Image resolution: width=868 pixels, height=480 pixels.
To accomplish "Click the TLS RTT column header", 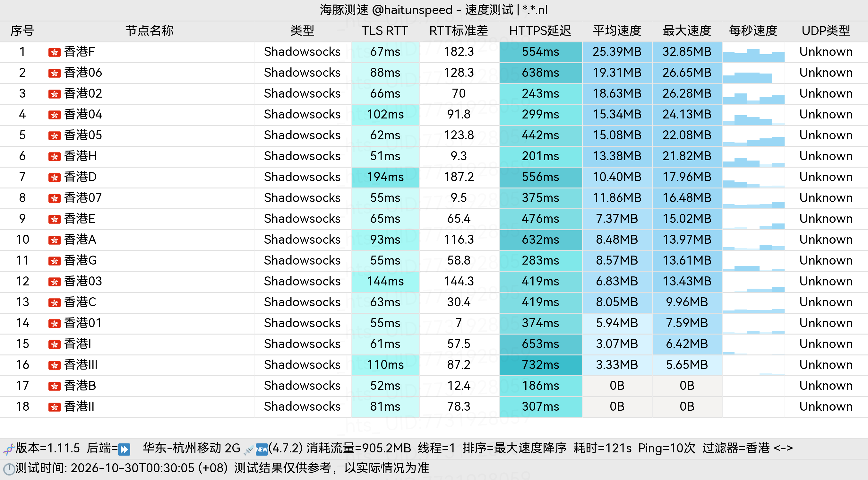I will click(x=385, y=31).
